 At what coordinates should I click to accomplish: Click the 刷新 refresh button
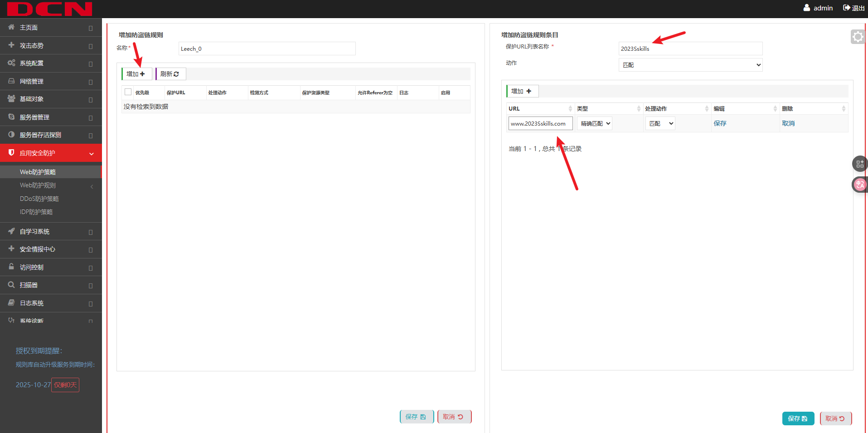click(170, 74)
